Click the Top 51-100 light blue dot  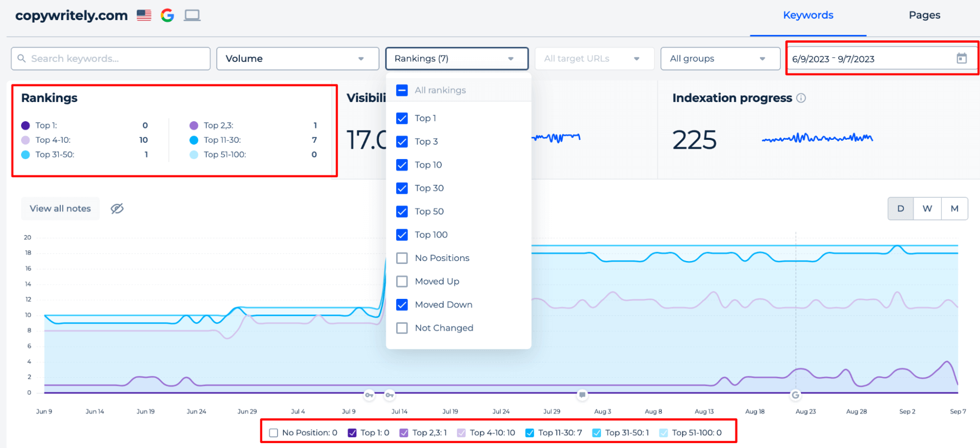pyautogui.click(x=194, y=155)
